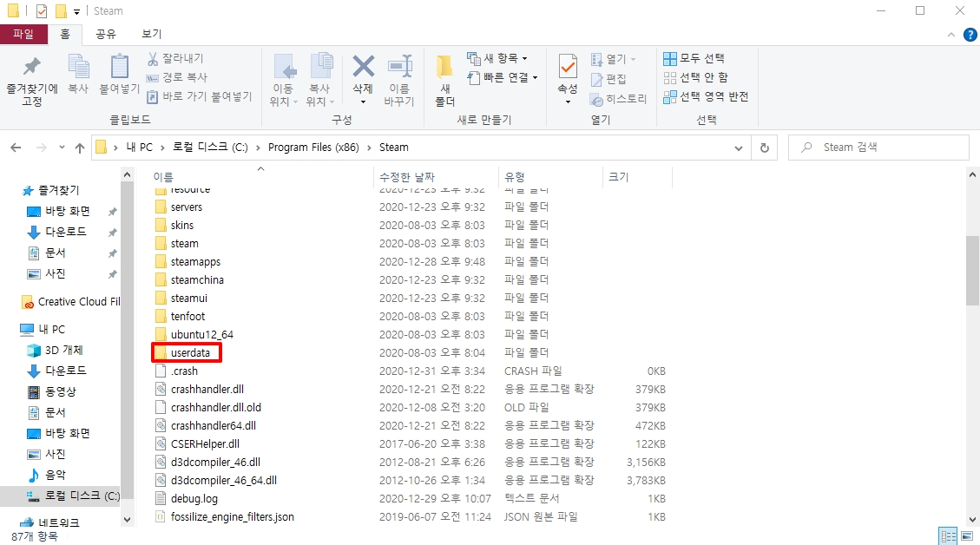980x545 pixels.
Task: Open 즐겨찾기 Quick access in sidebar
Action: point(59,190)
